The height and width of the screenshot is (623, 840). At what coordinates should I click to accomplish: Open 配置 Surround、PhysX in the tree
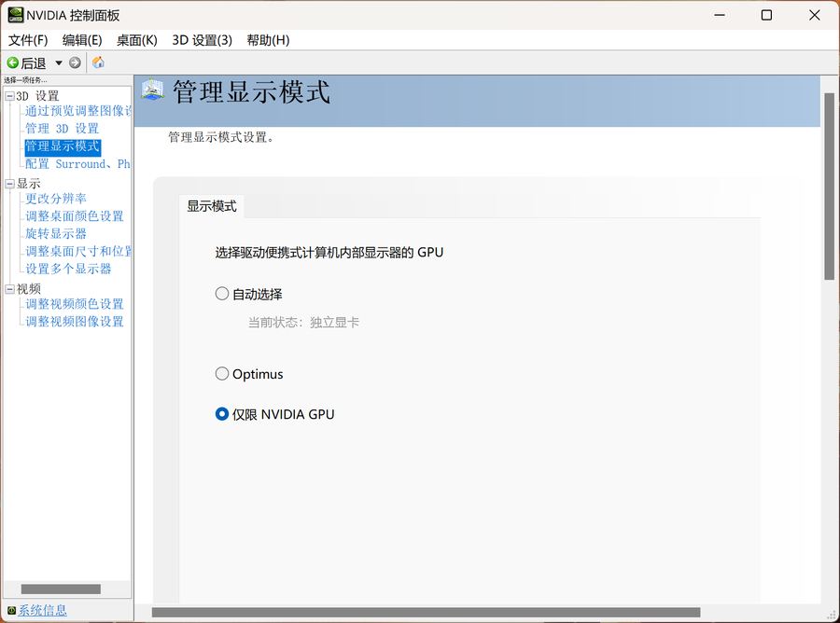tap(77, 164)
